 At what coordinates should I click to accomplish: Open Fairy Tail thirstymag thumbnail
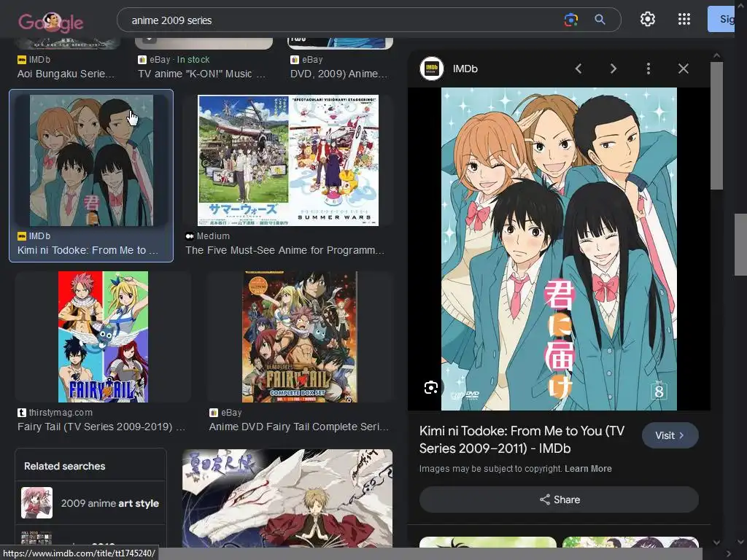[103, 337]
